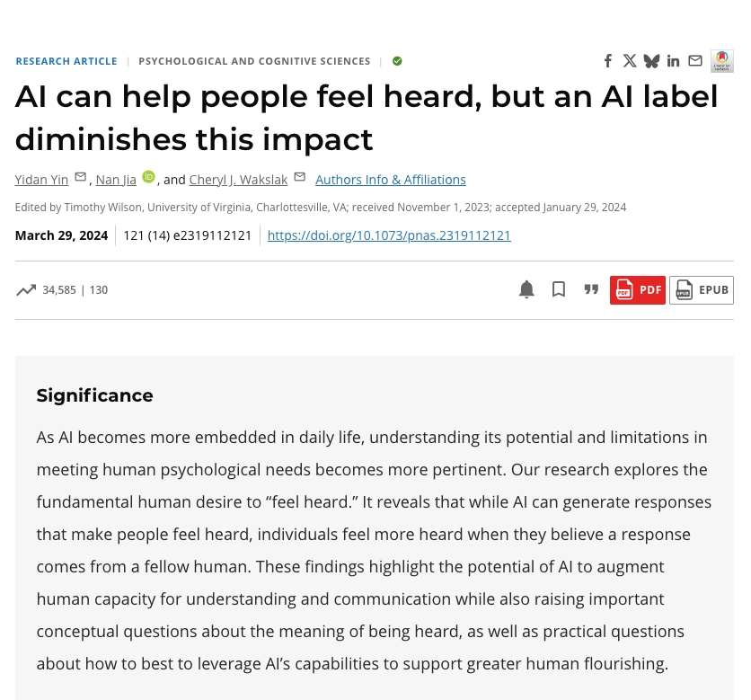Click email icon next to Cheryl J. Wakslak
This screenshot has width=751, height=700.
pos(300,177)
